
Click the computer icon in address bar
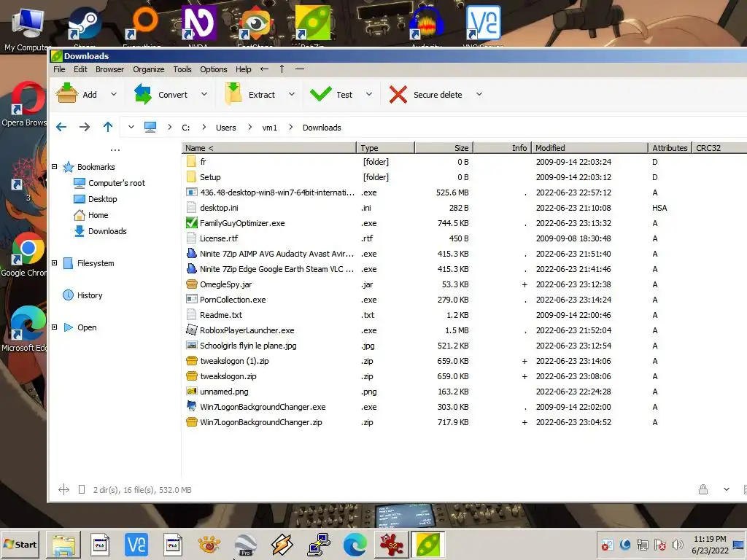click(x=150, y=127)
